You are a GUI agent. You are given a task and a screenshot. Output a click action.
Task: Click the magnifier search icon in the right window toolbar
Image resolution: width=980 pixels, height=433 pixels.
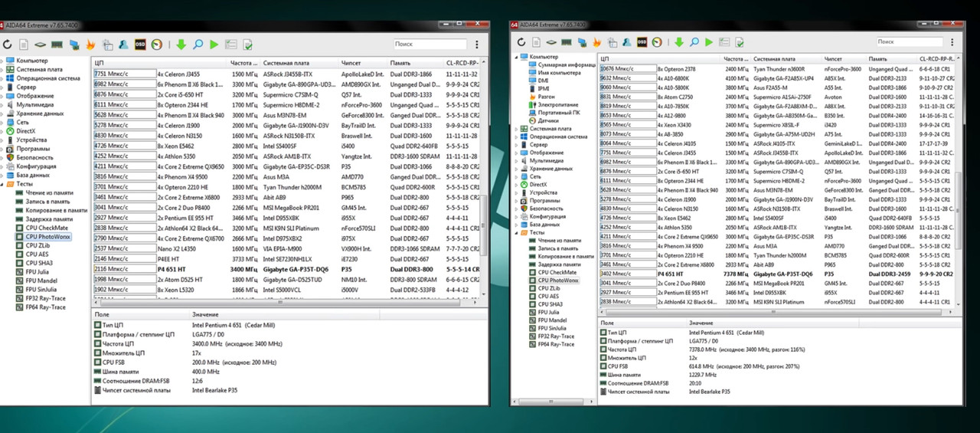693,42
